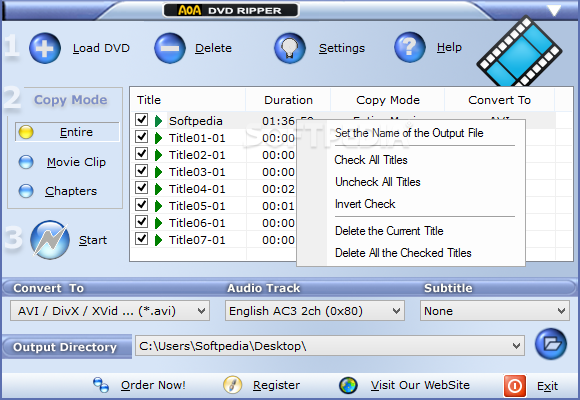Play Title02-01 with green arrow
The height and width of the screenshot is (400, 580).
(x=158, y=155)
